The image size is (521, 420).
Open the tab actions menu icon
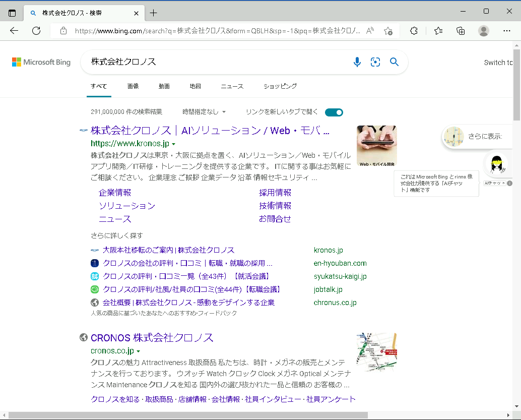click(12, 13)
